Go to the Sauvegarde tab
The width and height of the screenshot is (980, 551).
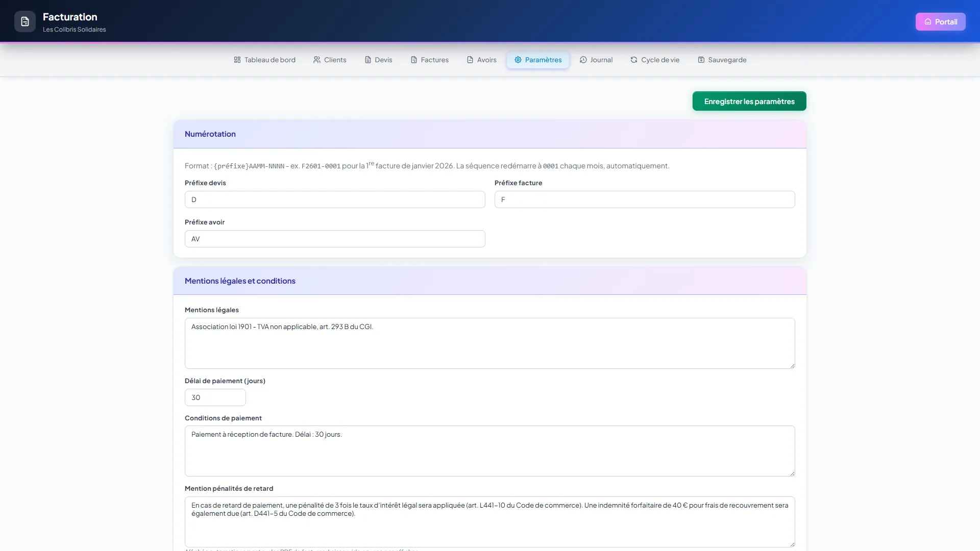(x=722, y=60)
